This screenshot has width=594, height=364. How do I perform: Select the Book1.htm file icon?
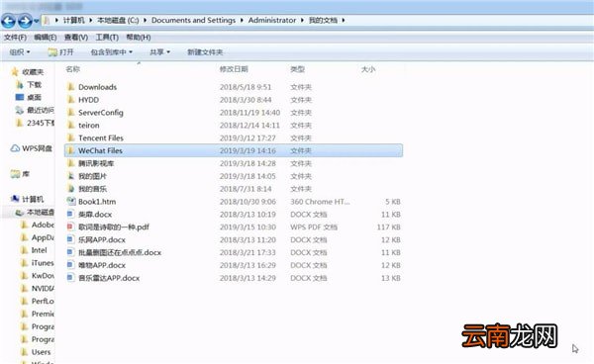(x=71, y=202)
